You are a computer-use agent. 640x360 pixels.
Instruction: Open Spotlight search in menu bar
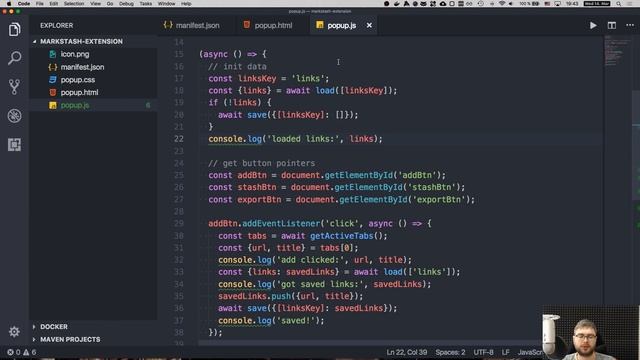(x=619, y=4)
